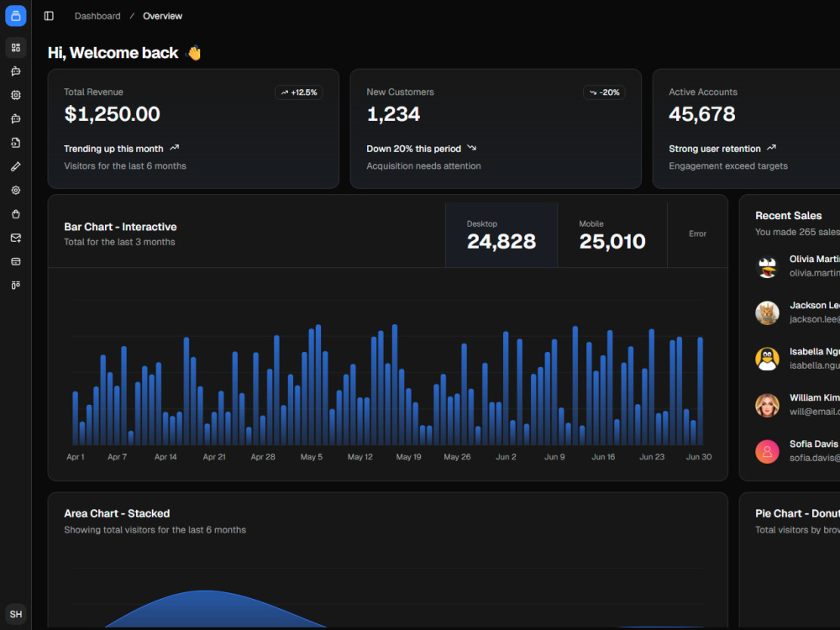Image resolution: width=840 pixels, height=630 pixels.
Task: Switch bar chart to Mobile
Action: [612, 234]
